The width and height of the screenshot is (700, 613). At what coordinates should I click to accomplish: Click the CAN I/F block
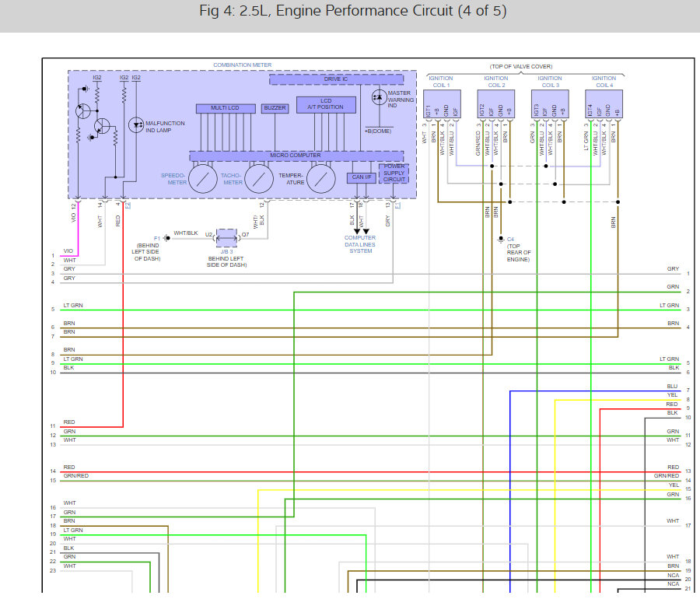361,177
